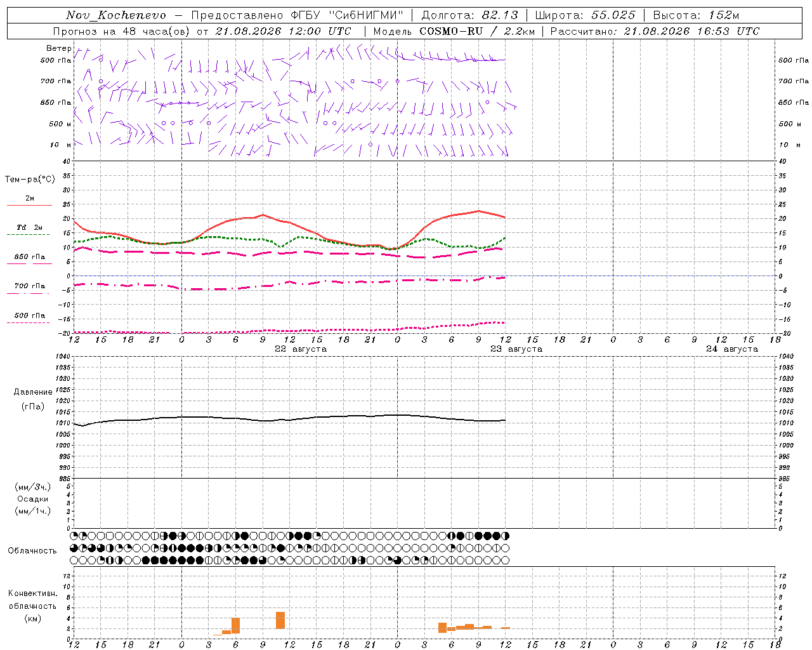Select the Давление pressure panel label
The image size is (812, 650).
[x=33, y=392]
